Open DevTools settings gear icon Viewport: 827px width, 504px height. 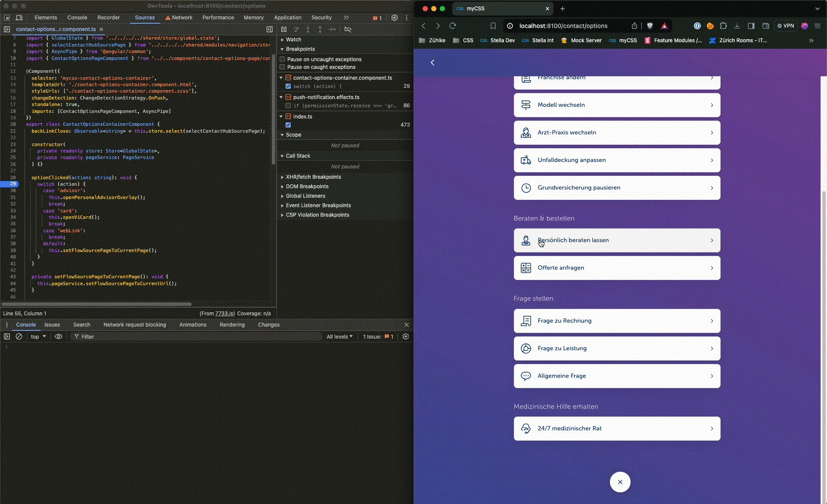[x=395, y=18]
